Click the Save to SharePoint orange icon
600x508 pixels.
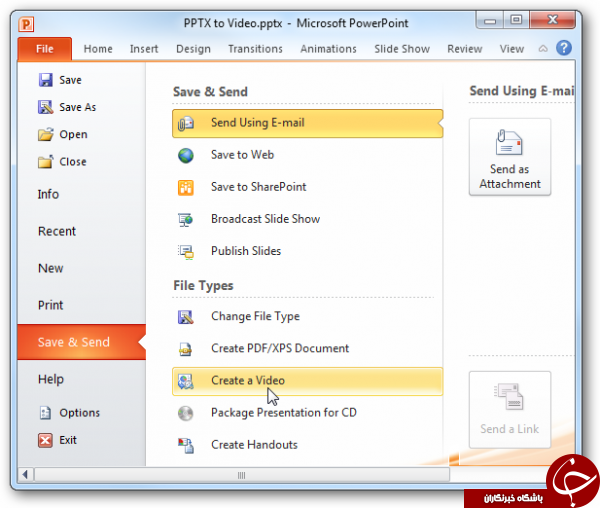186,187
